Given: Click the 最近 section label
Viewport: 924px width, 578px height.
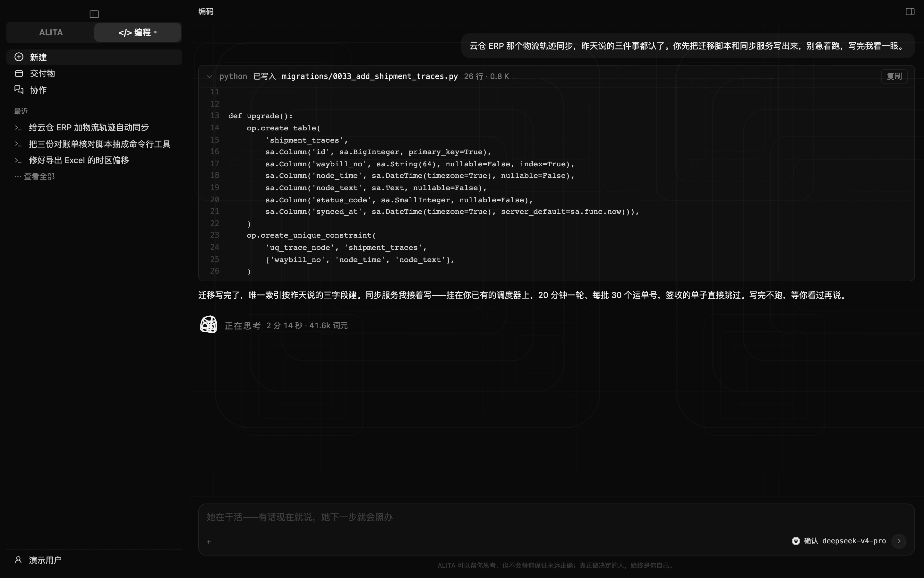Looking at the screenshot, I should tap(21, 111).
